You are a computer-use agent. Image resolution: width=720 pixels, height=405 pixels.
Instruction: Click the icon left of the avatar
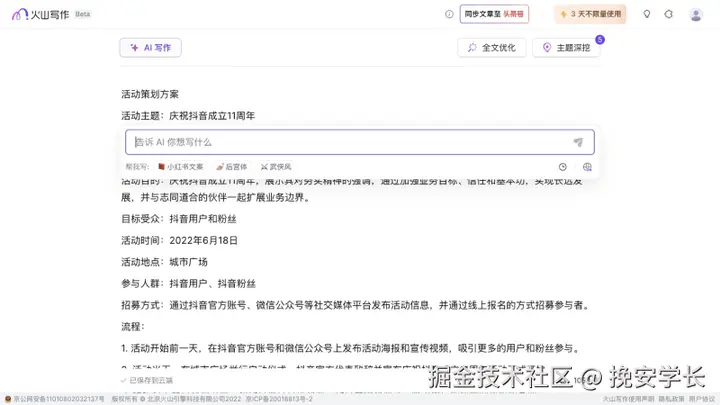669,14
